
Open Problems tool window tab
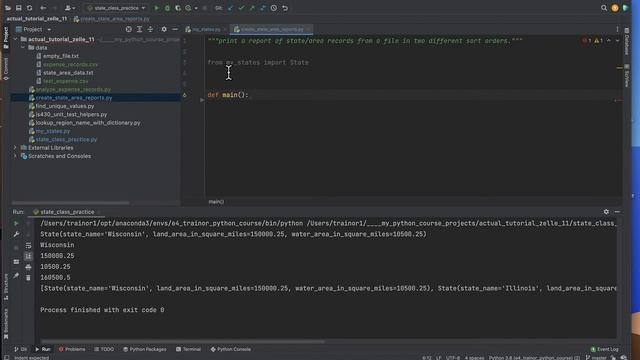(72, 349)
